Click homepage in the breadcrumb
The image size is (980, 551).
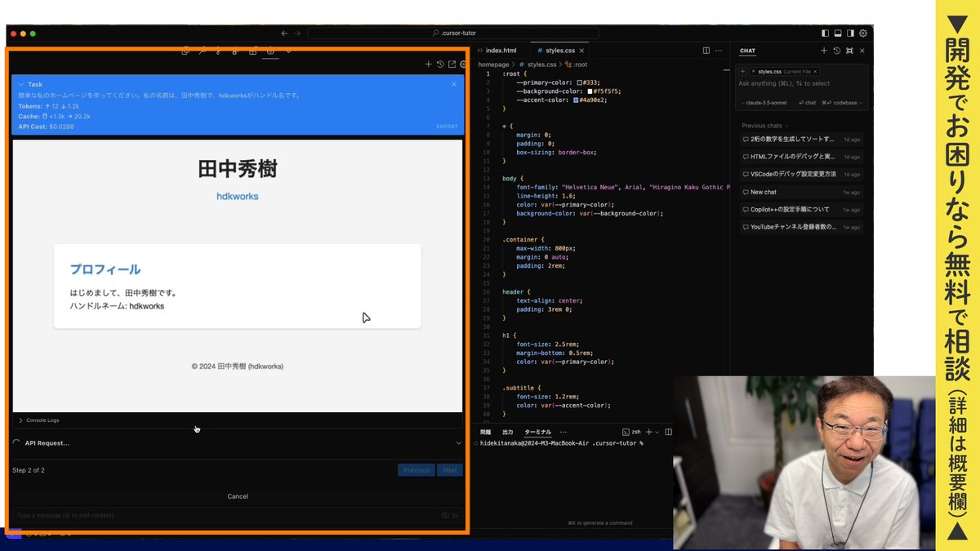click(x=493, y=64)
